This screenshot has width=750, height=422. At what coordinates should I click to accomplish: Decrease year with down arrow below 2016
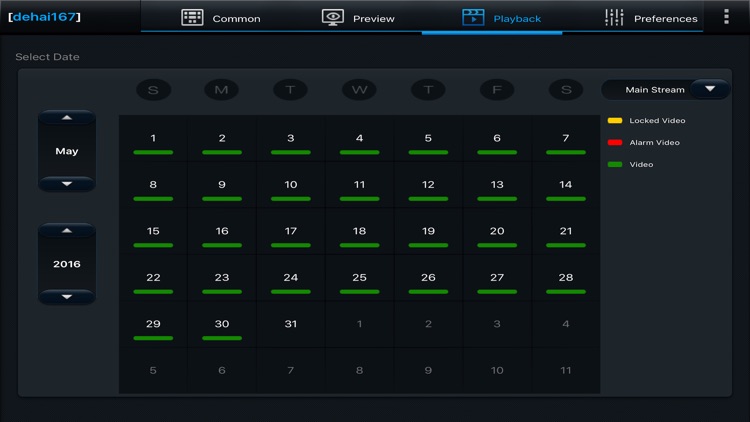(x=66, y=297)
